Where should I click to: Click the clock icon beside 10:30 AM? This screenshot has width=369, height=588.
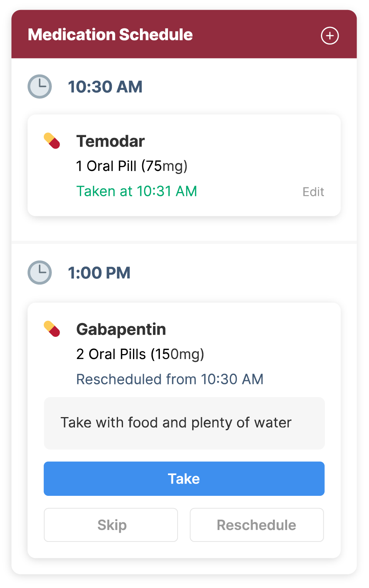click(40, 86)
